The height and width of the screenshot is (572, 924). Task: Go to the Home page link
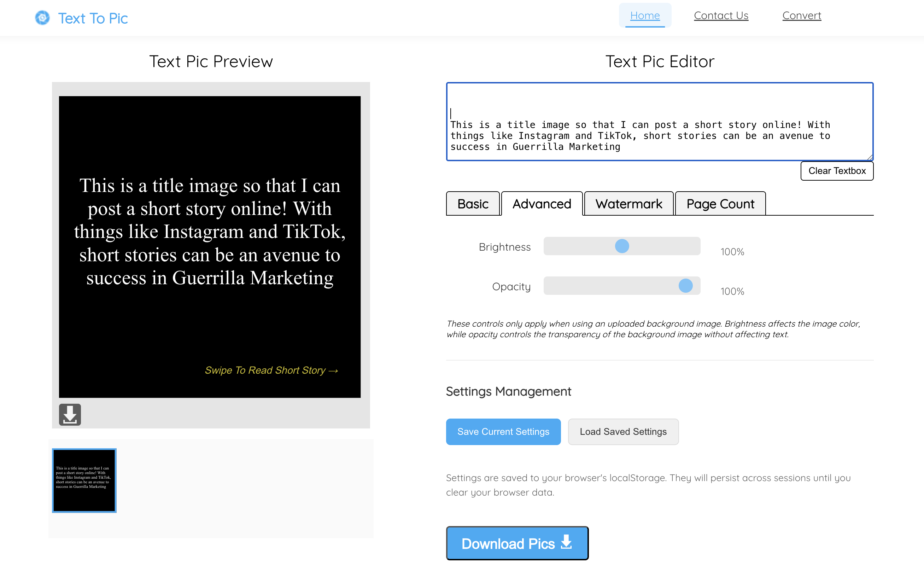click(x=645, y=16)
